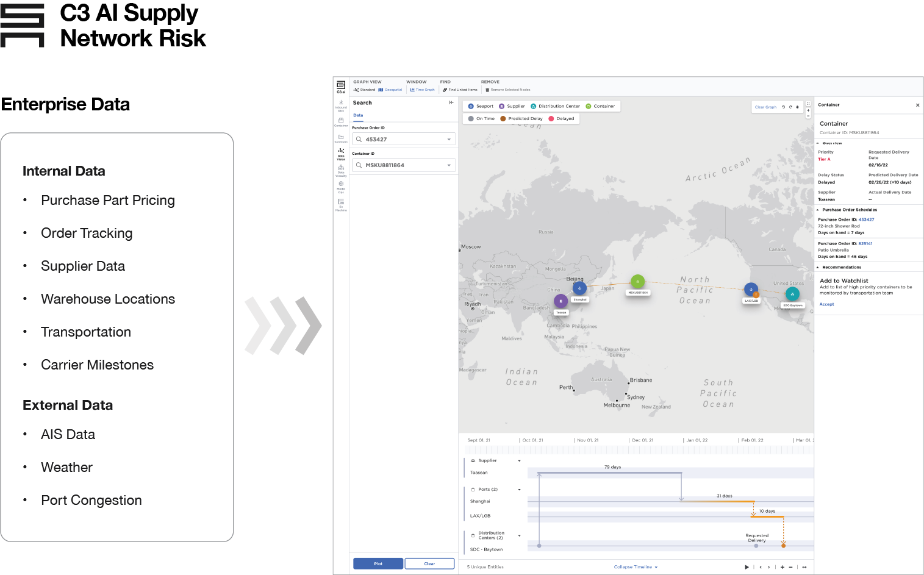Select the SDC Baytown distribution center node
Image resolution: width=924 pixels, height=575 pixels.
tap(792, 294)
